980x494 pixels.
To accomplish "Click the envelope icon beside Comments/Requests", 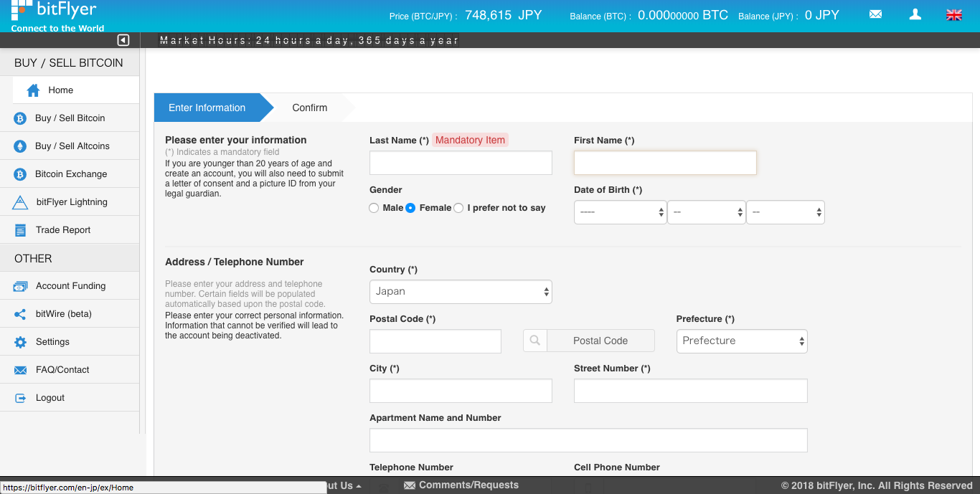I will click(x=410, y=485).
